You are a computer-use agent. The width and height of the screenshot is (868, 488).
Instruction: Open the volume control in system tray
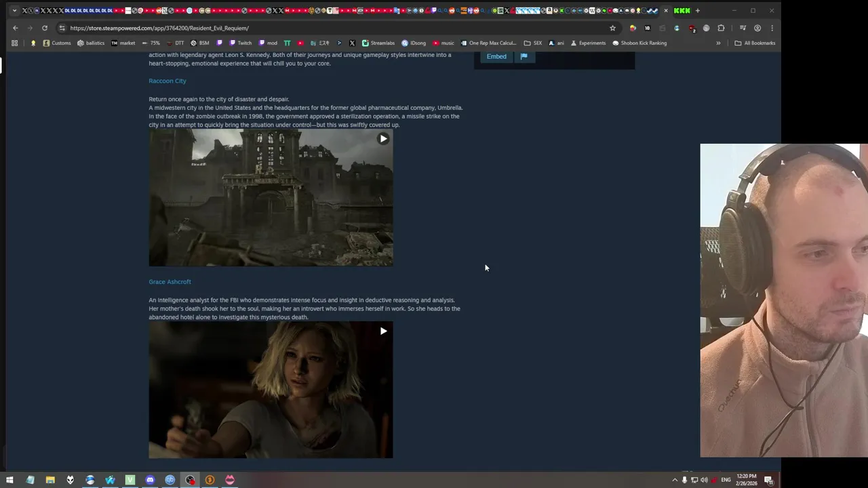tap(704, 480)
